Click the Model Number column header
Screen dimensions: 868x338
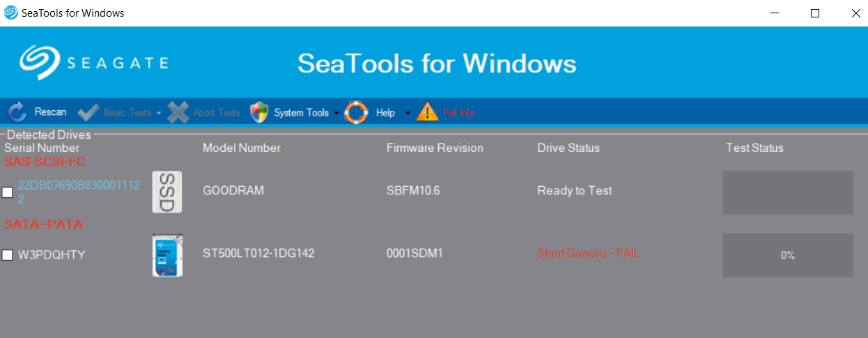pyautogui.click(x=242, y=148)
